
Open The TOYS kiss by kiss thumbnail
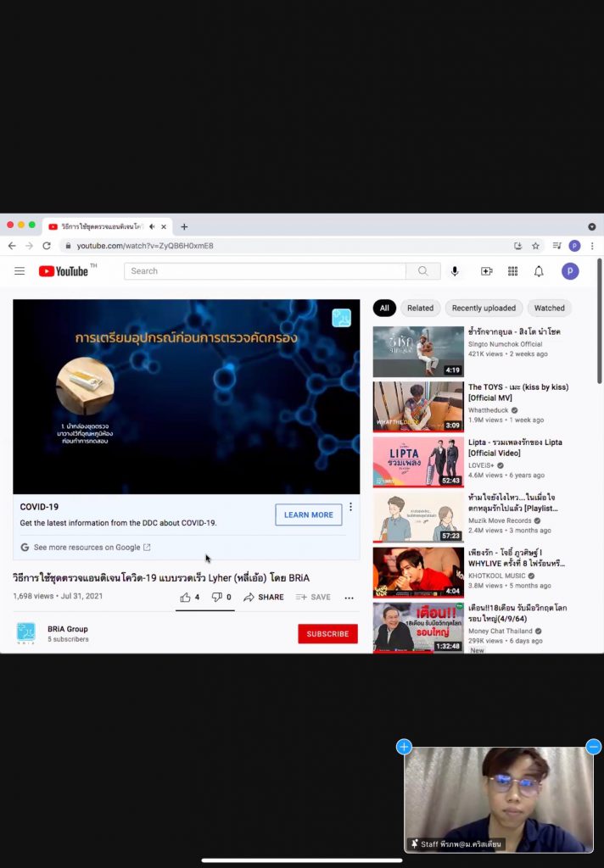click(x=418, y=406)
